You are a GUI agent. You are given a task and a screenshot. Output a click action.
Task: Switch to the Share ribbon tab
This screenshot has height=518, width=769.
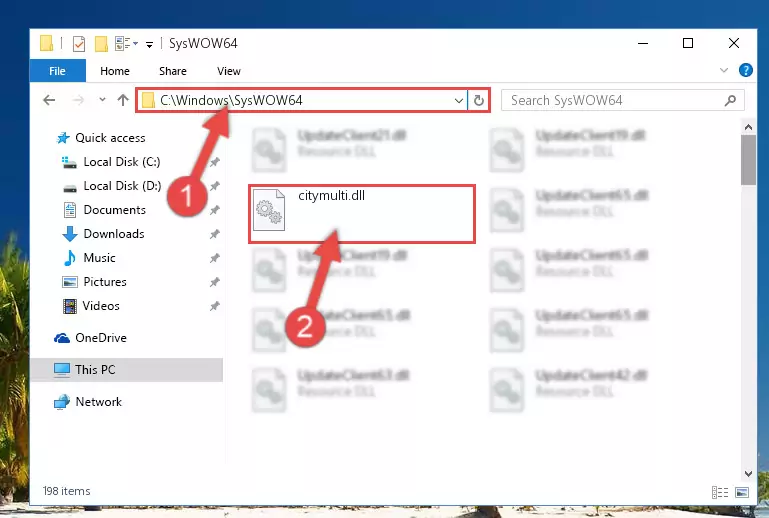click(173, 71)
